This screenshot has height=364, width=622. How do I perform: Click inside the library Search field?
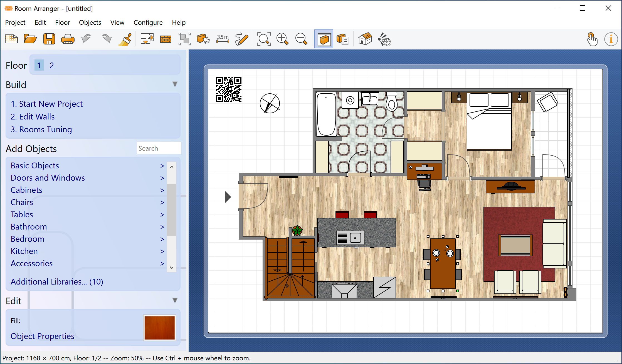(159, 148)
